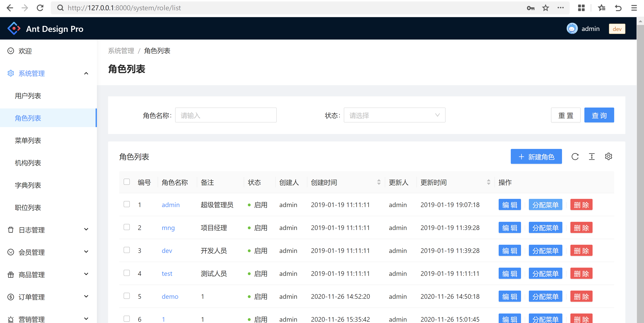
Task: Click the 订单管理 dollar icon
Action: tap(11, 297)
